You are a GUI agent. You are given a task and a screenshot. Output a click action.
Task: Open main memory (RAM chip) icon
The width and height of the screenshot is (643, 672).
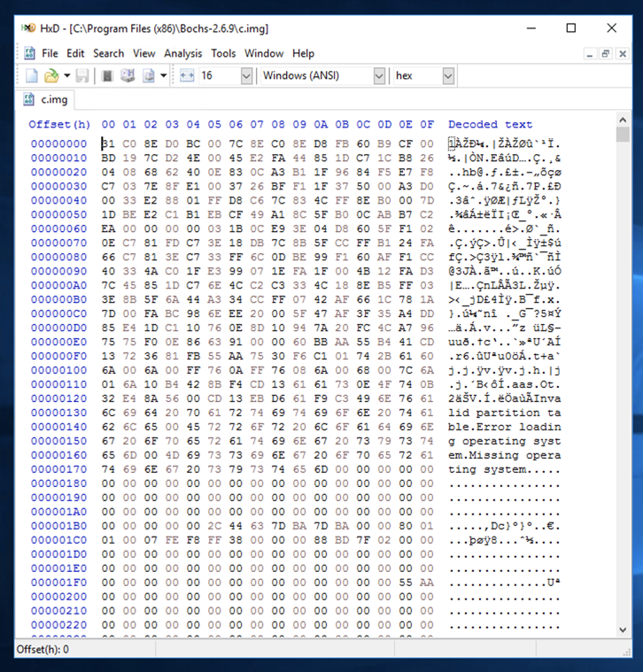click(107, 76)
